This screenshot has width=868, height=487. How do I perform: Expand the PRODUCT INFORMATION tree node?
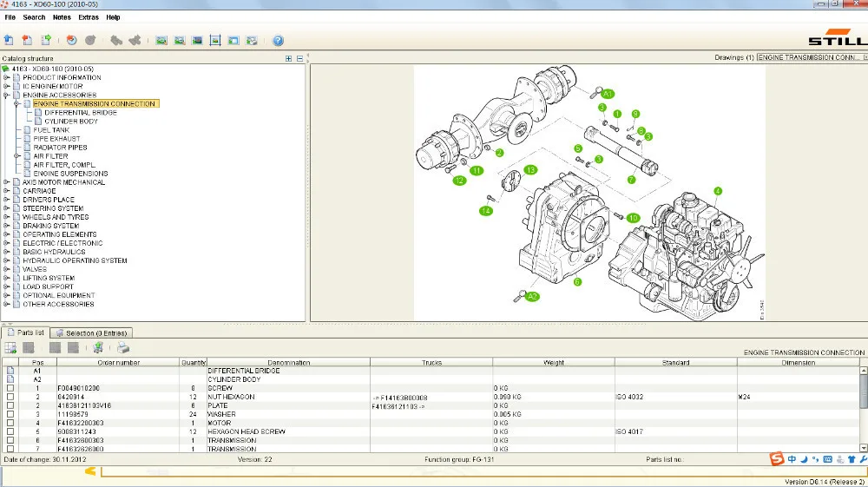(6, 77)
